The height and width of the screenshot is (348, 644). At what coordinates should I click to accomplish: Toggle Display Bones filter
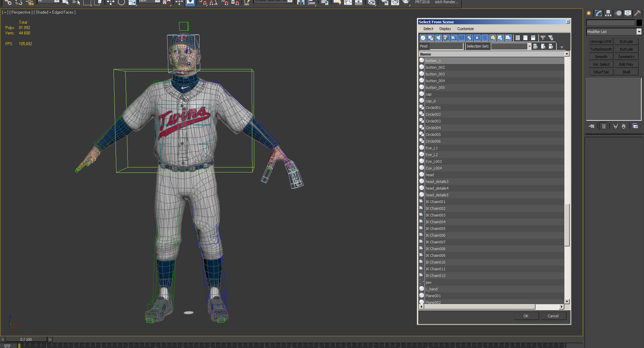point(485,38)
